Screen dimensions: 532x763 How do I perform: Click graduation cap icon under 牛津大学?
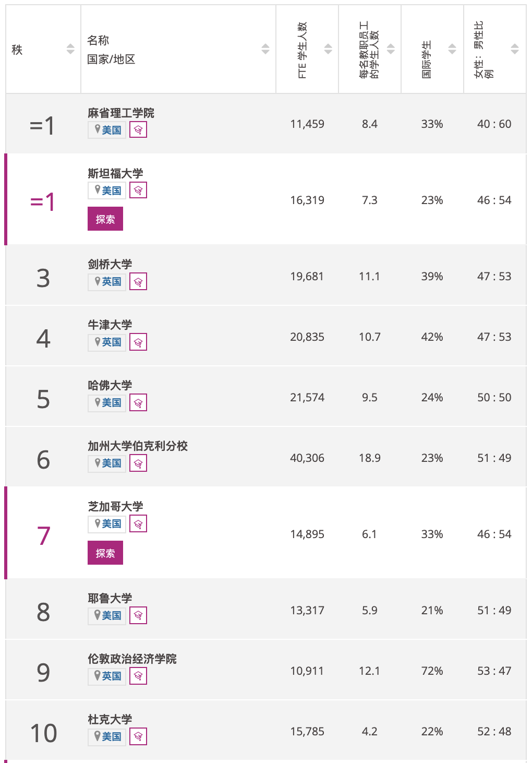[138, 342]
